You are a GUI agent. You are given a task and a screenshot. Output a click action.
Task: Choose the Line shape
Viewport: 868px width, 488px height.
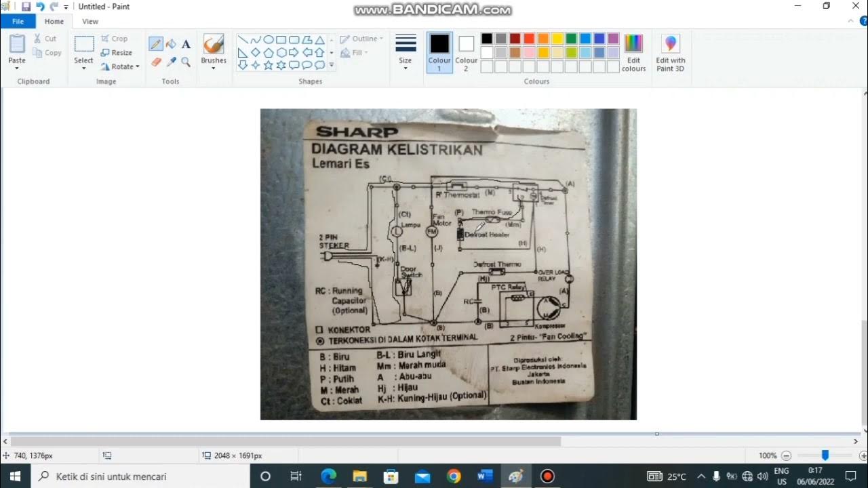[243, 40]
